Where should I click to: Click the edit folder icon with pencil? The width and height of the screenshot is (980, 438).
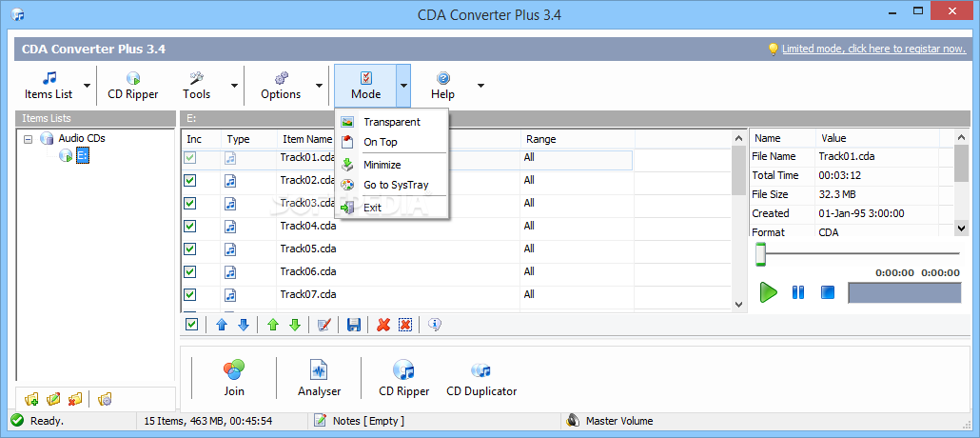point(53,399)
